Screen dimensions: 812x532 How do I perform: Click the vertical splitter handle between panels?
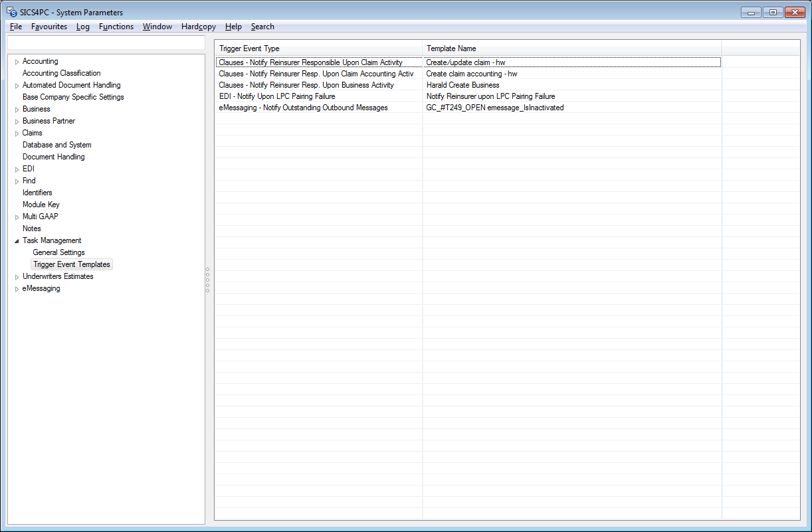[207, 280]
